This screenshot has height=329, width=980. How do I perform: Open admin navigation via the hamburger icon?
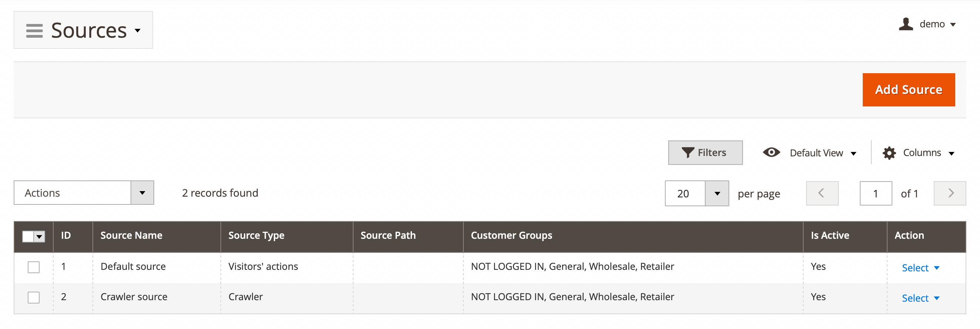(x=34, y=30)
